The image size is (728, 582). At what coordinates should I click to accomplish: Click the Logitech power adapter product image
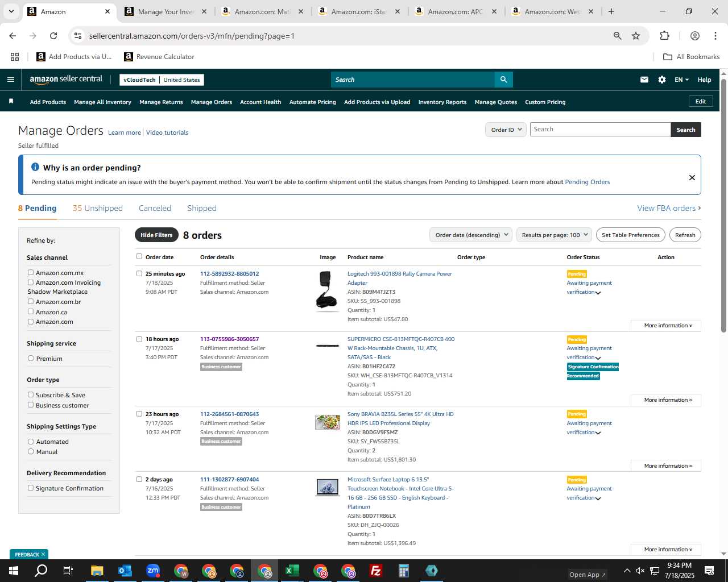coord(326,290)
